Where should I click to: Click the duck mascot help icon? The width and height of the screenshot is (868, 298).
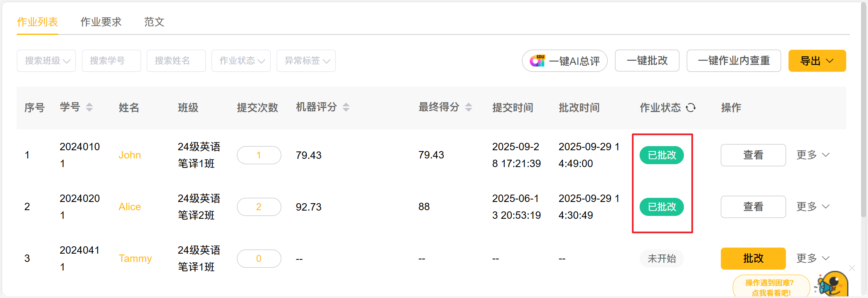[832, 284]
